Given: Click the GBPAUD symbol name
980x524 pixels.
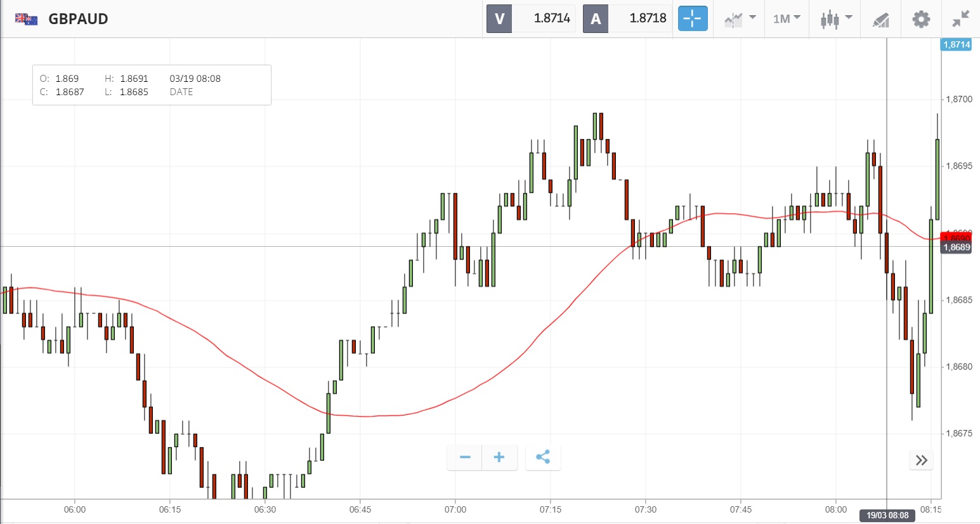Looking at the screenshot, I should (78, 19).
